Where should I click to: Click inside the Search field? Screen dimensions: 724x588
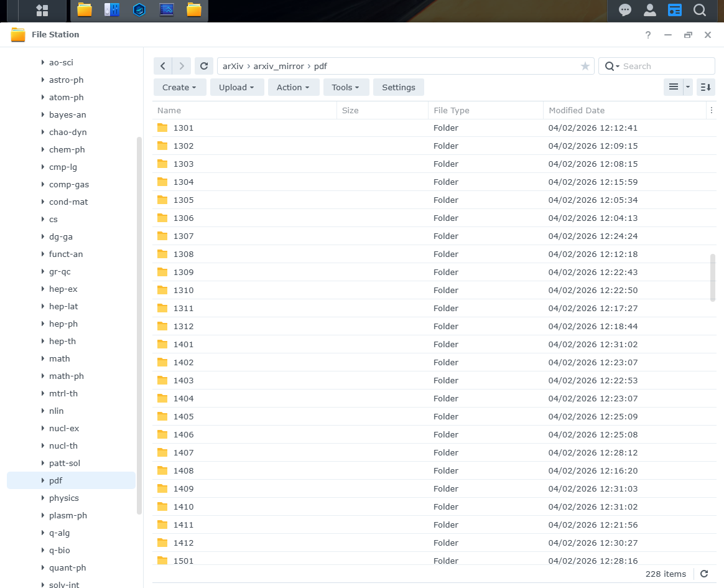tap(659, 66)
